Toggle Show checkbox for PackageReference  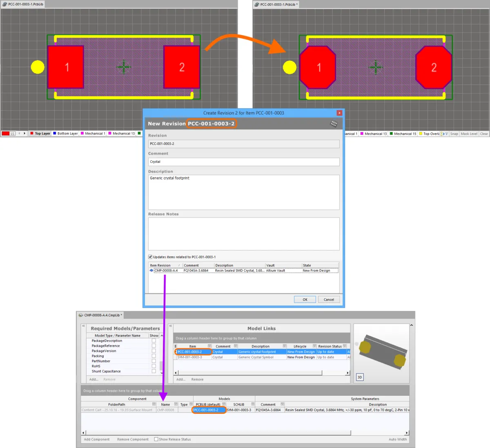(154, 346)
